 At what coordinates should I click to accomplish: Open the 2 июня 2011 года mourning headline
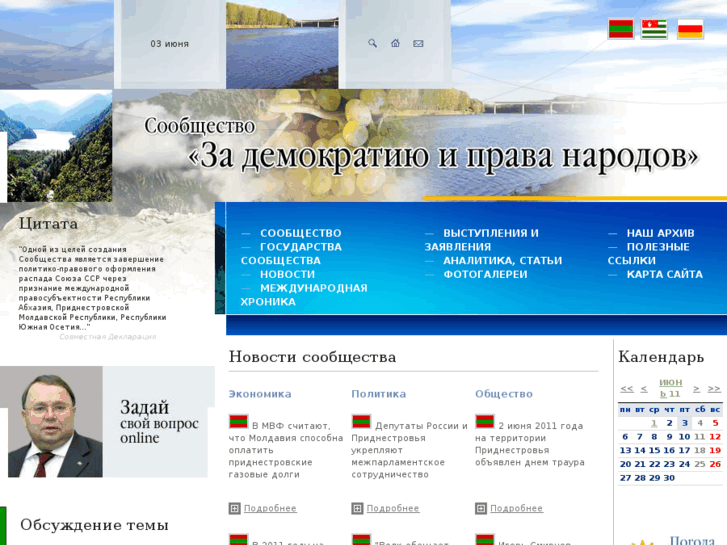pos(529,444)
